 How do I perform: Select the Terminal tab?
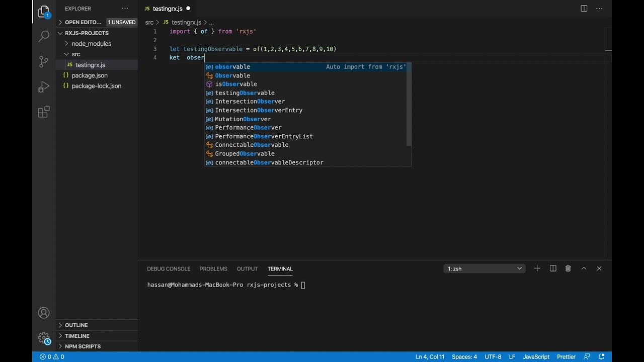pyautogui.click(x=280, y=269)
